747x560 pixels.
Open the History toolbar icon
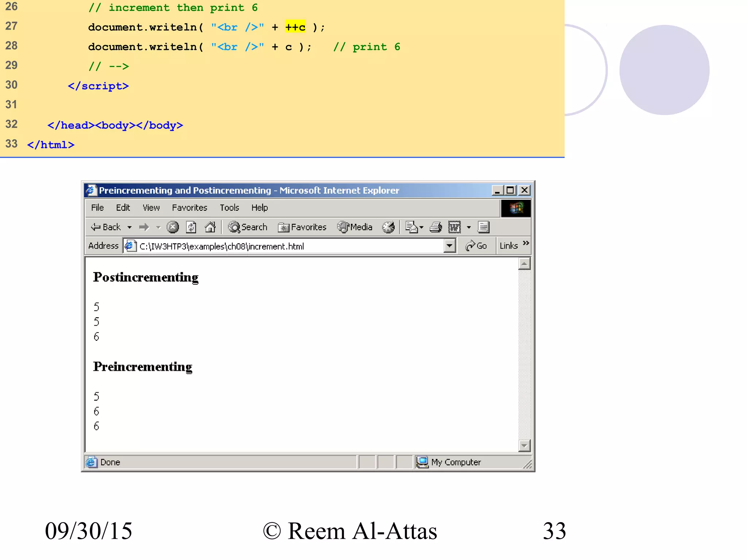pos(388,227)
